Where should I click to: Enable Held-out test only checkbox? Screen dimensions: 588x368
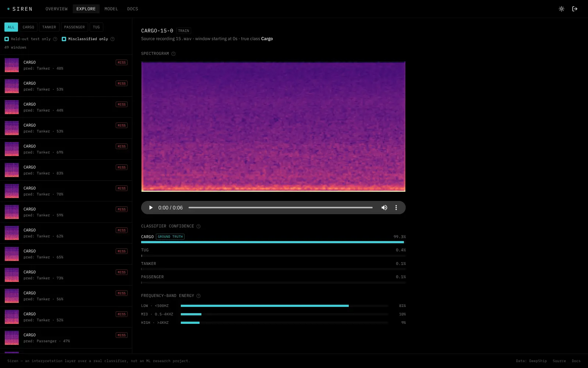pos(7,39)
